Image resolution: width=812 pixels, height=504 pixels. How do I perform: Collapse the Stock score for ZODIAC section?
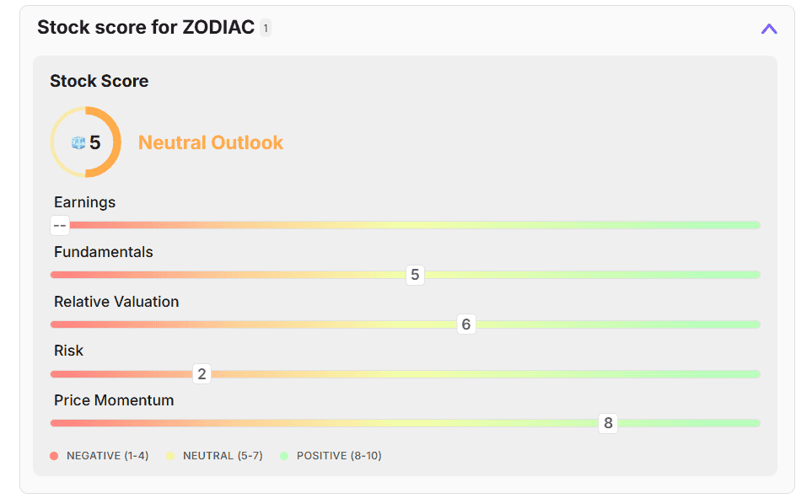(x=768, y=29)
